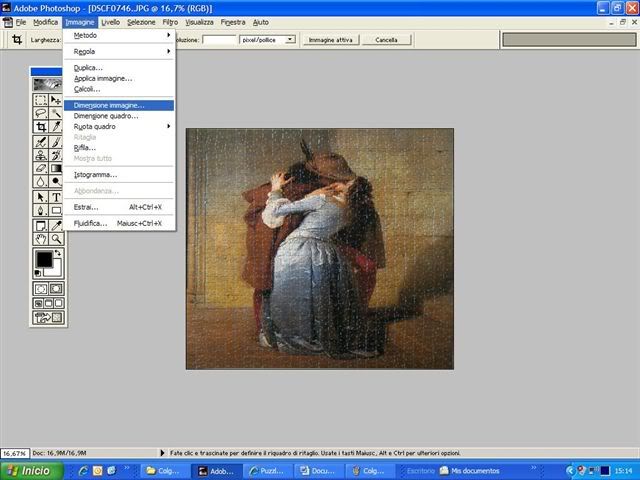Select the Eraser tool
Image resolution: width=640 pixels, height=480 pixels.
[x=40, y=168]
